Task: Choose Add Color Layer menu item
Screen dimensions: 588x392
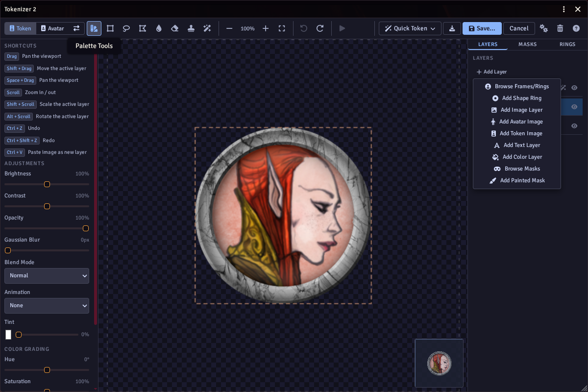Action: [x=517, y=157]
